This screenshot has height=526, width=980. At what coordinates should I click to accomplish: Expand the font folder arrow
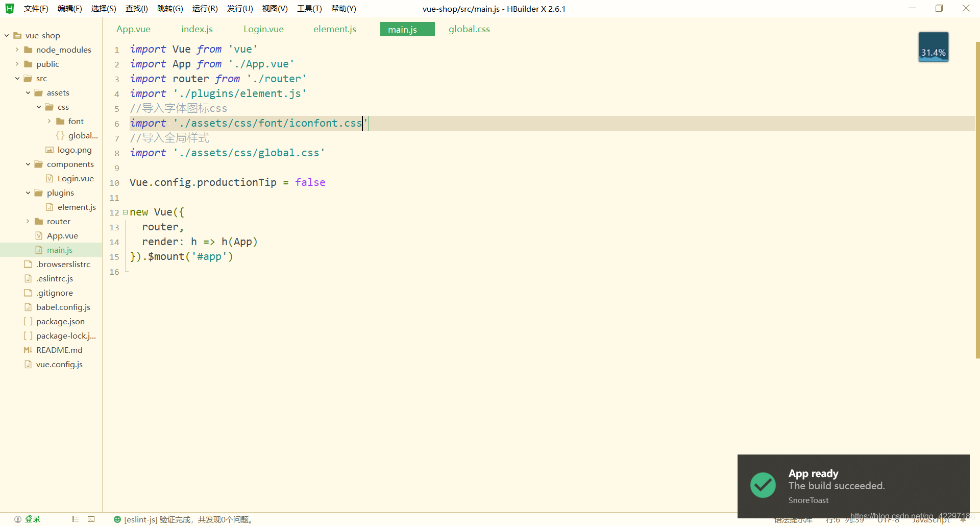coord(49,121)
